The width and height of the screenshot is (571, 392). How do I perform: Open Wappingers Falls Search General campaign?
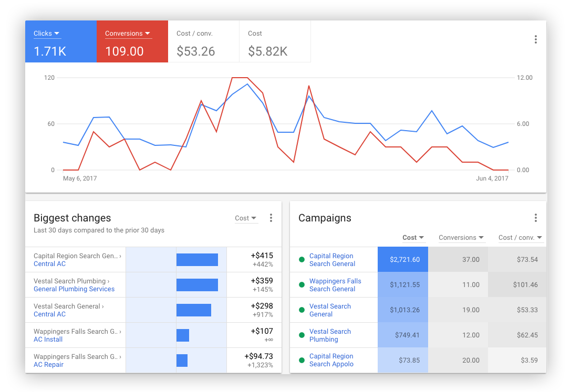(335, 285)
